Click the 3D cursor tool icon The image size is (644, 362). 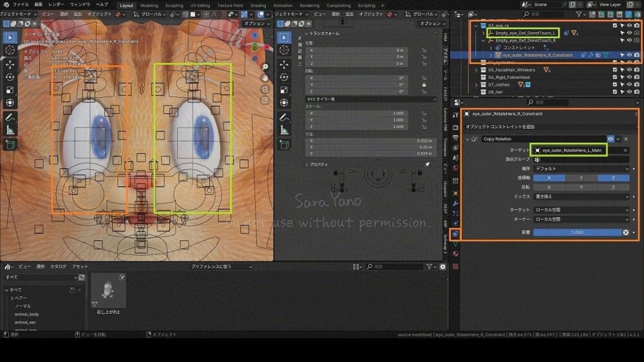[10, 50]
